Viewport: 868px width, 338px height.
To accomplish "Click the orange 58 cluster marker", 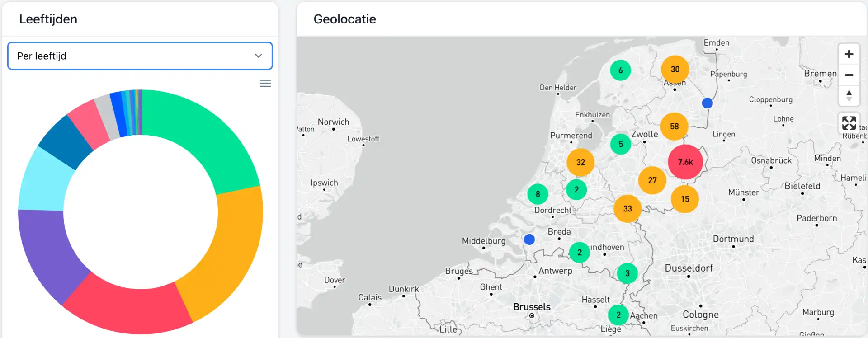I will 674,127.
